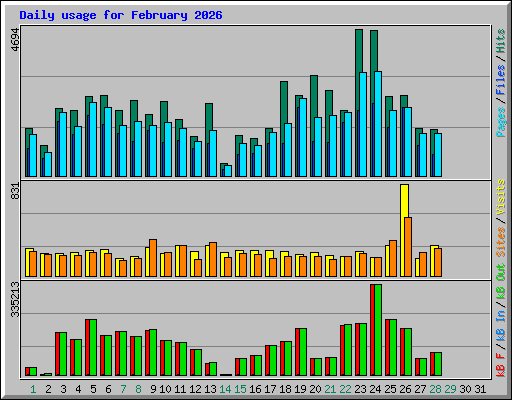Click the 'Sites' legend label

click(501, 242)
